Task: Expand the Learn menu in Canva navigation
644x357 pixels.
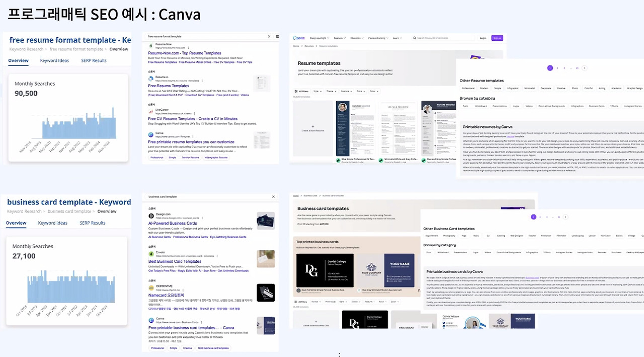Action: tap(397, 38)
